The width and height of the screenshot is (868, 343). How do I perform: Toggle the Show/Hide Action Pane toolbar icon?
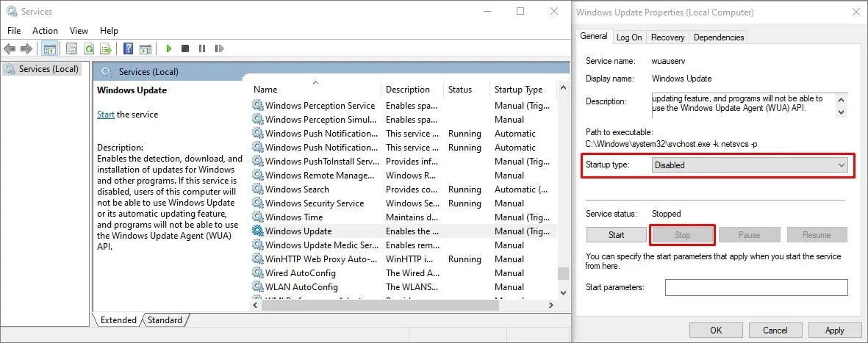(146, 48)
